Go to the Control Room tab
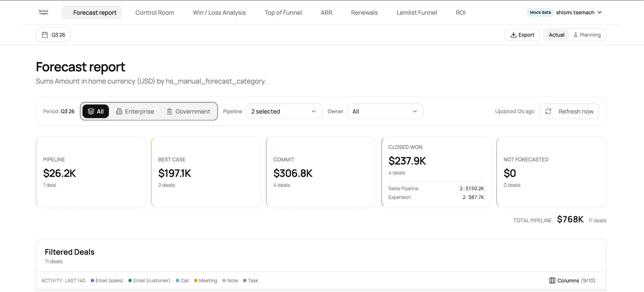This screenshot has width=644, height=292. (x=155, y=12)
